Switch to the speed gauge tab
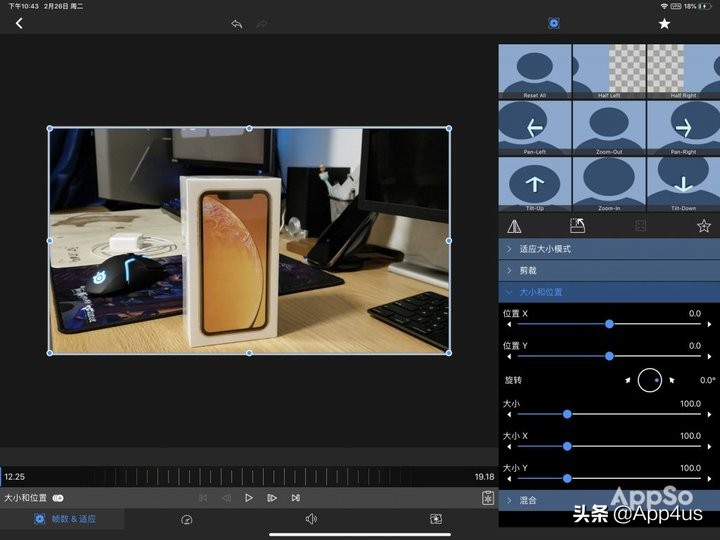This screenshot has height=540, width=720. [x=186, y=519]
